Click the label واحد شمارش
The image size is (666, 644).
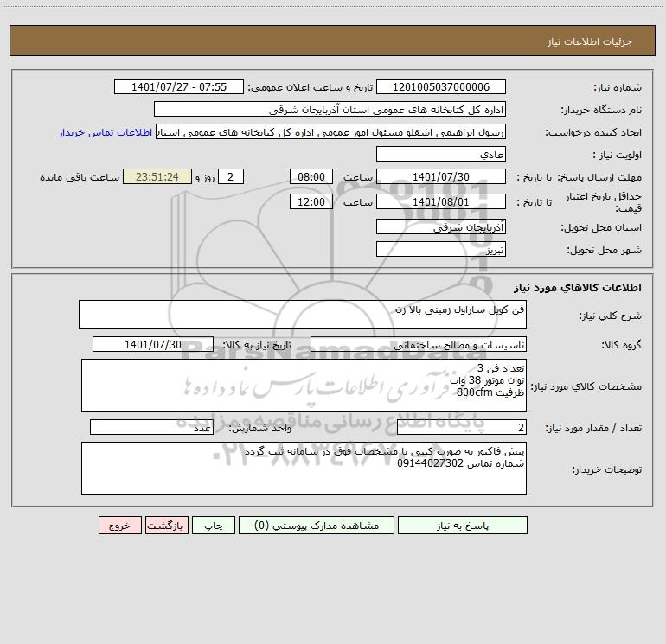point(260,429)
